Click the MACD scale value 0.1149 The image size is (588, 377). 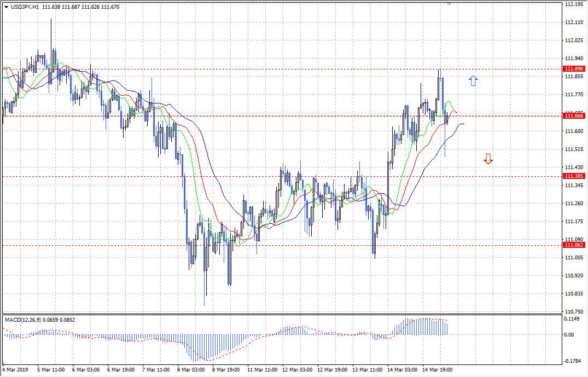coord(572,319)
